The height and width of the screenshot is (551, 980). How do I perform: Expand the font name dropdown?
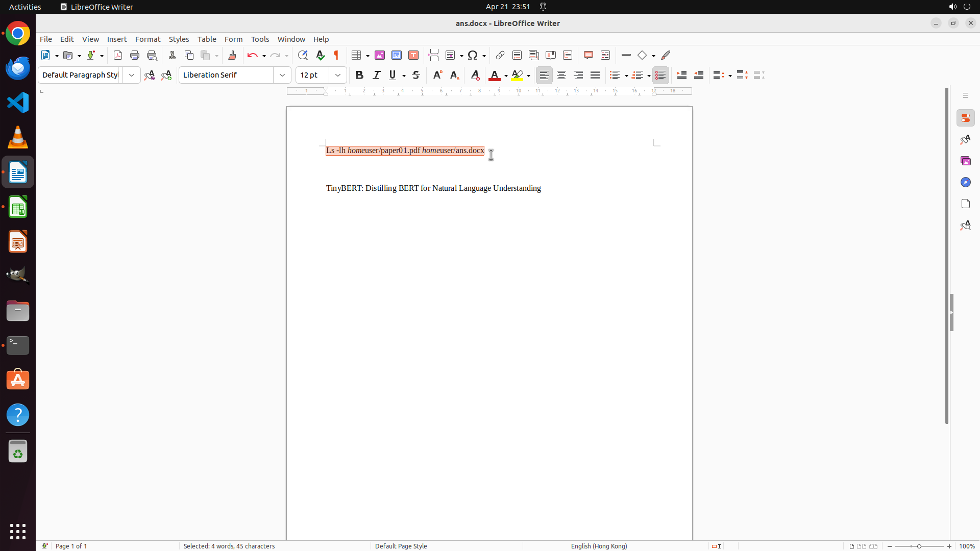(x=282, y=75)
